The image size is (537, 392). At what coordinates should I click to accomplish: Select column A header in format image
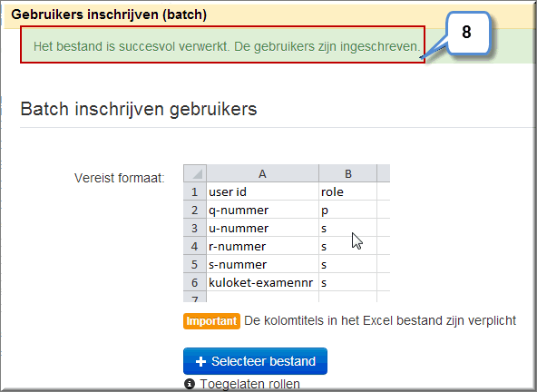[262, 173]
